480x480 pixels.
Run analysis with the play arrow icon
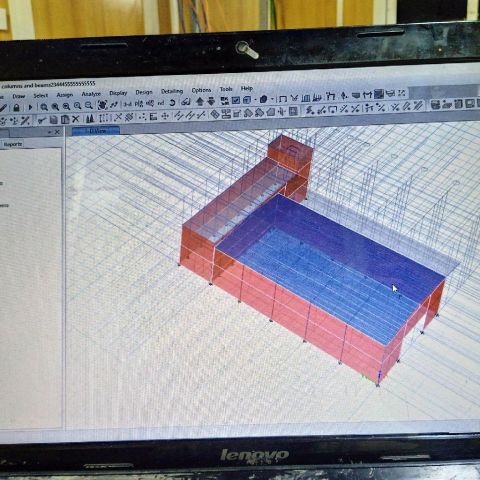point(30,107)
